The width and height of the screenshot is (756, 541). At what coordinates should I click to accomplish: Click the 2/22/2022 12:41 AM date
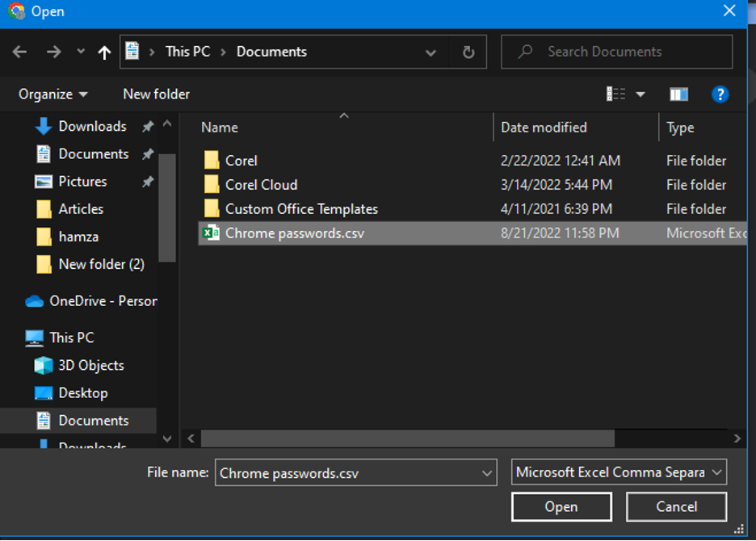click(561, 161)
